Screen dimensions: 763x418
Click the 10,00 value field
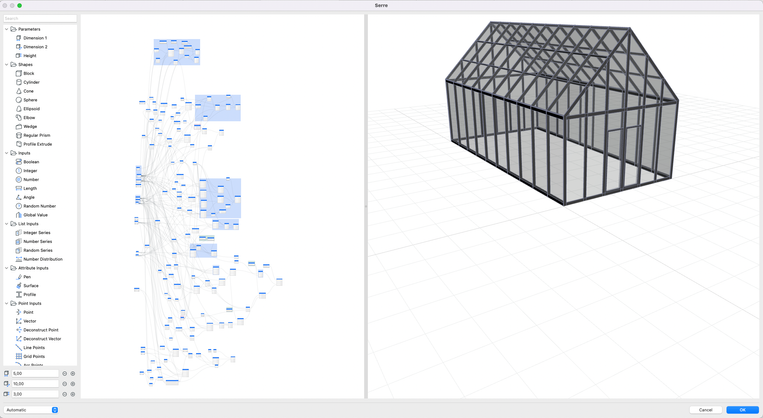point(35,383)
